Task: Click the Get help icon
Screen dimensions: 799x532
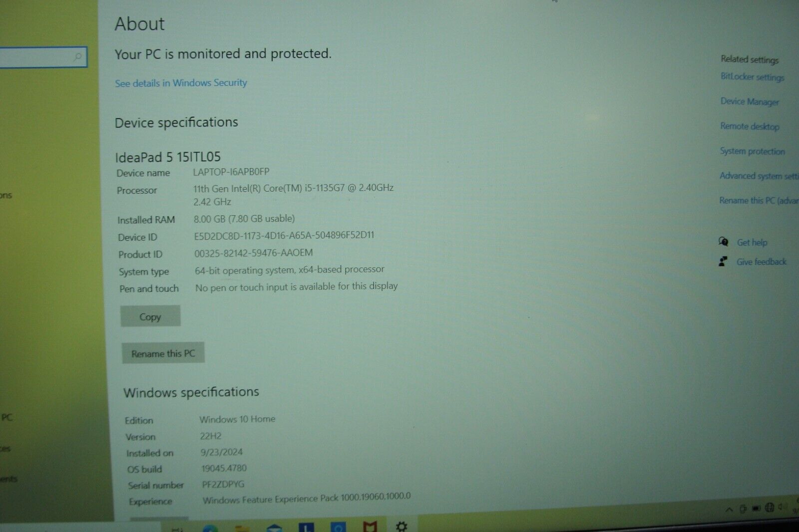Action: [723, 242]
